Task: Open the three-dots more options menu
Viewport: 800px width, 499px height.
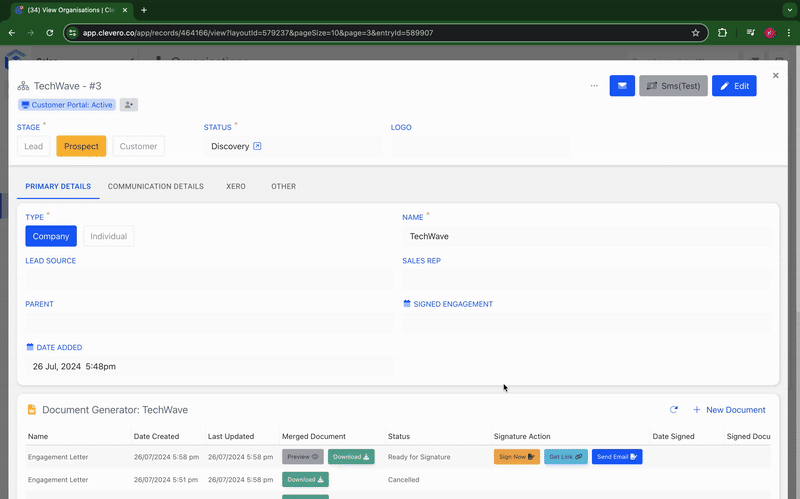Action: click(594, 86)
